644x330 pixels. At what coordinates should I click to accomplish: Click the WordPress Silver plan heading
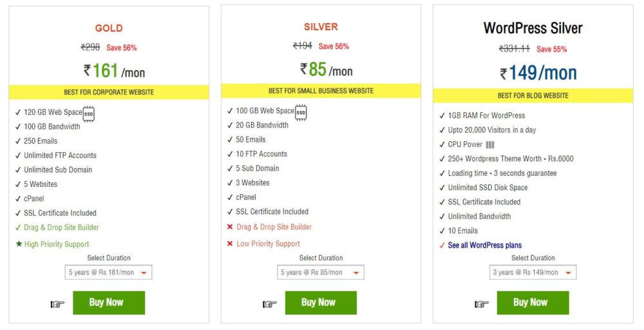click(x=533, y=28)
